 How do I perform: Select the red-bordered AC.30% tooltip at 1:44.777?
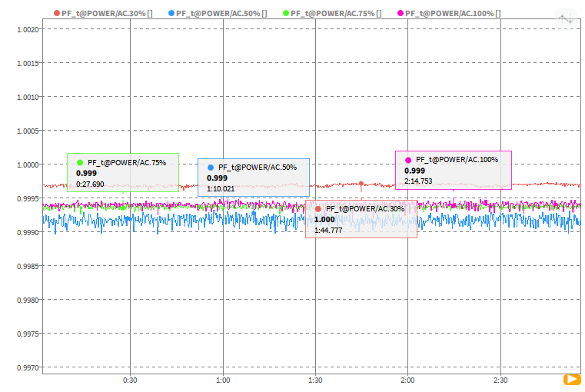click(x=361, y=219)
